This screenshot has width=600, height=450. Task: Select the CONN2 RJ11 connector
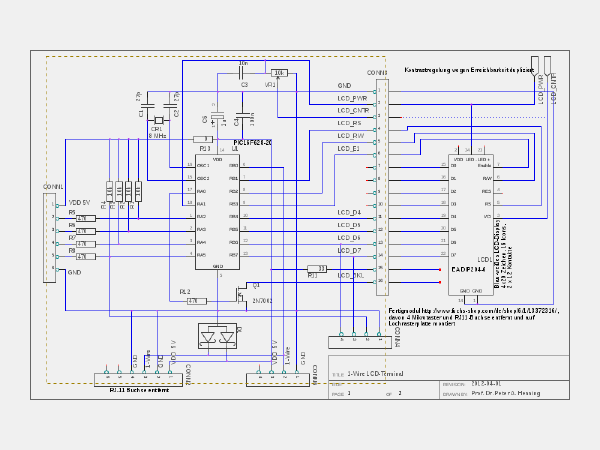pos(138,380)
